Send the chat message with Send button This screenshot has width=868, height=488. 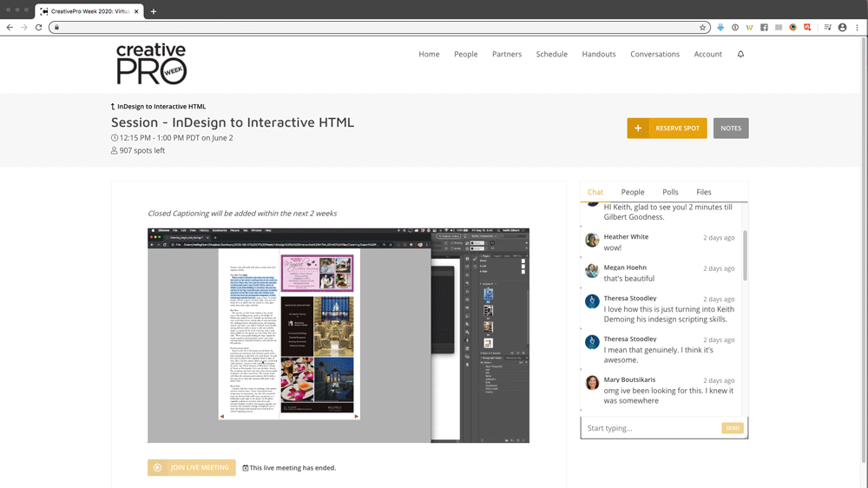733,428
